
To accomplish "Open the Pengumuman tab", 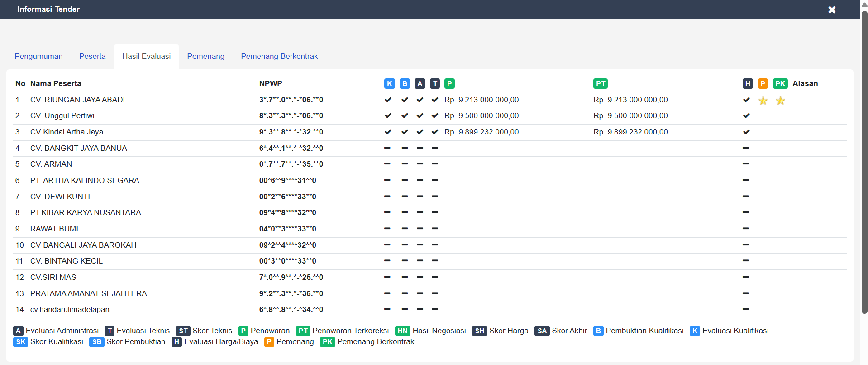I will point(38,56).
